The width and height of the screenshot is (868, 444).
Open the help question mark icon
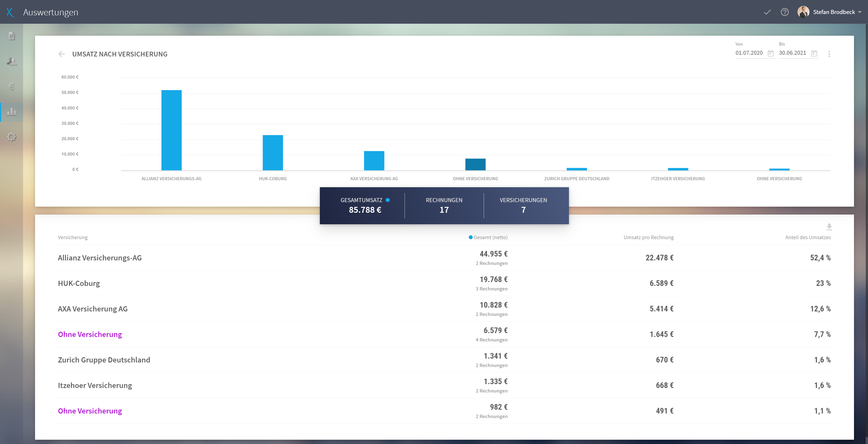pyautogui.click(x=784, y=12)
